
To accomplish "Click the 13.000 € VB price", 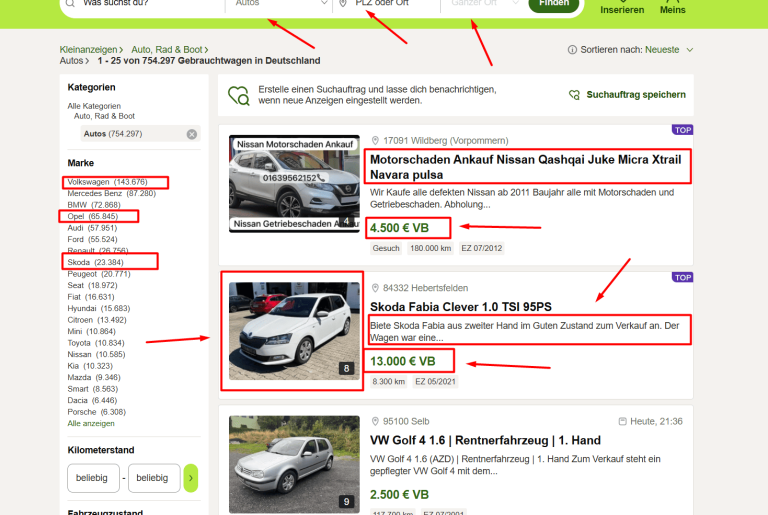I will click(x=403, y=361).
